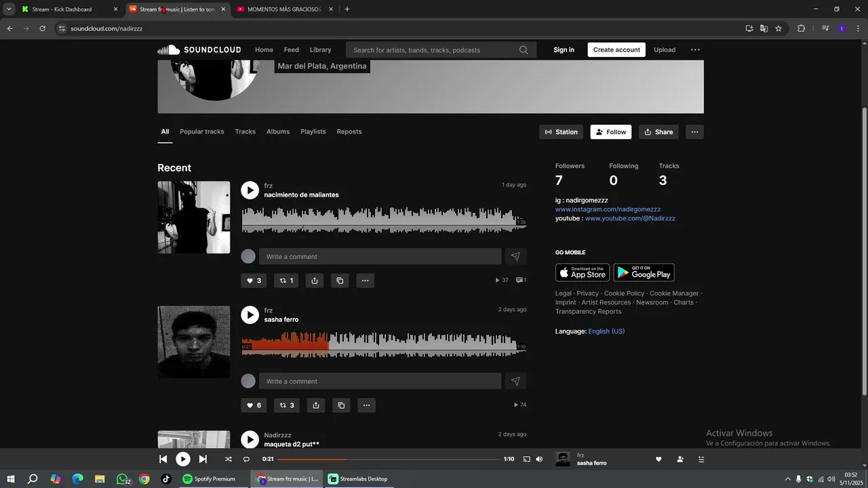Click comment field under nacimiento de maliantes
Viewport: 868px width, 488px height.
(x=380, y=256)
